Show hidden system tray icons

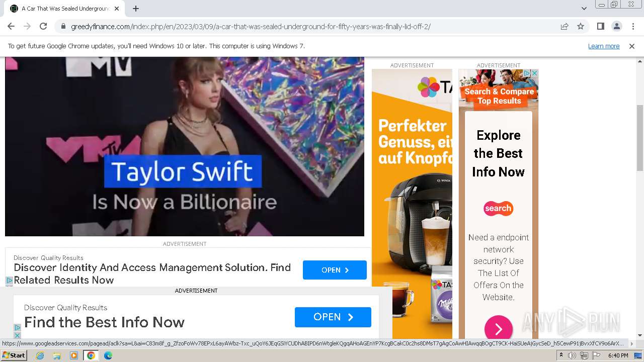tap(561, 355)
